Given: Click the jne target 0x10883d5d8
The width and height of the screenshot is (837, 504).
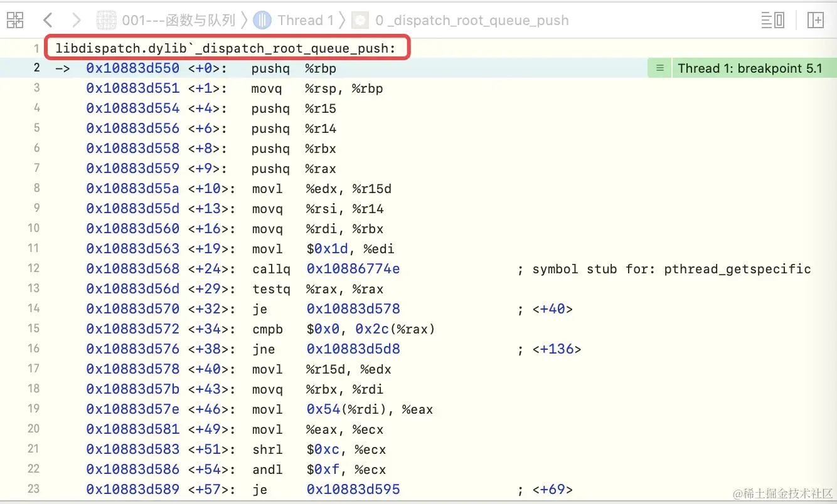Looking at the screenshot, I should (353, 349).
